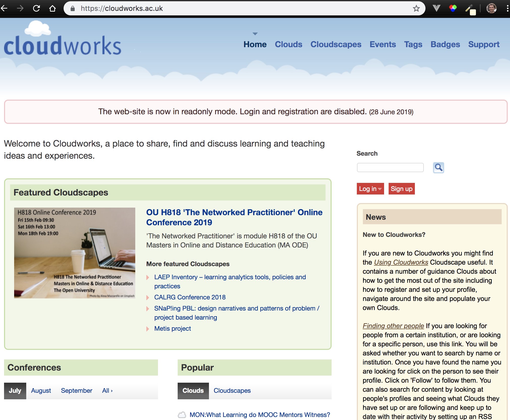Select the Clouds popular tab
The width and height of the screenshot is (510, 420).
193,390
